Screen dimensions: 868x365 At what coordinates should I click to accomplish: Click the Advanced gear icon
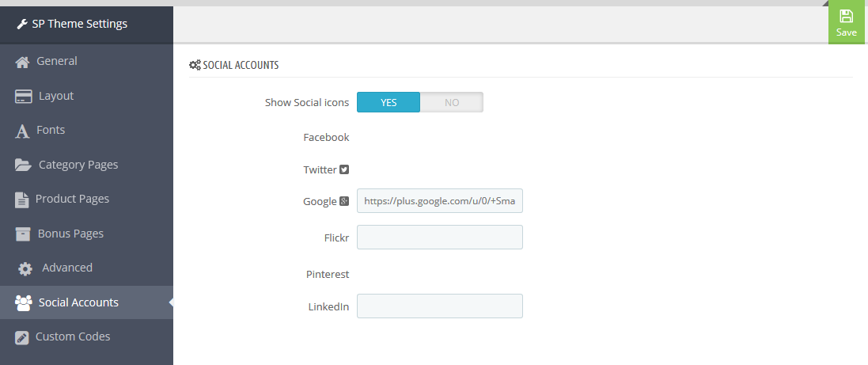[x=25, y=268]
